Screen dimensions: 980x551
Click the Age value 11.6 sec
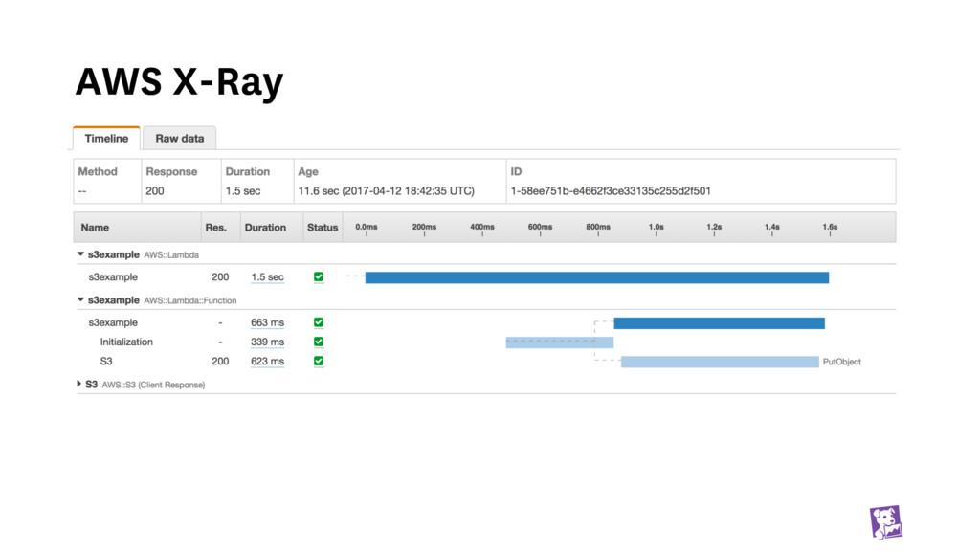[x=387, y=191]
